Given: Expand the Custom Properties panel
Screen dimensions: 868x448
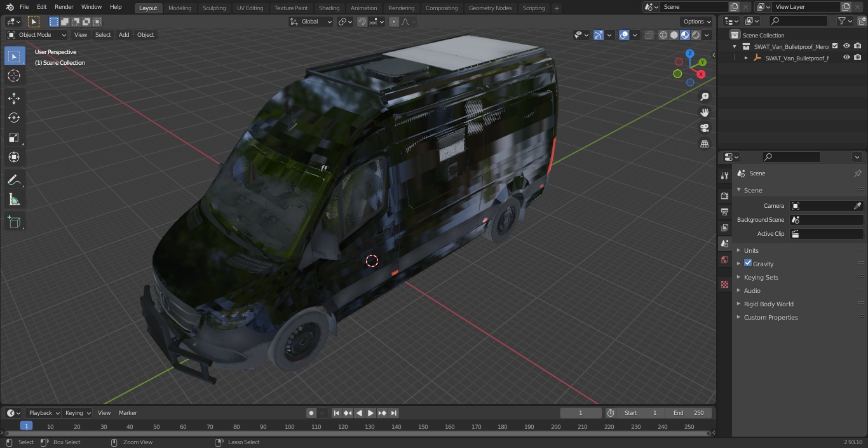Looking at the screenshot, I should click(x=770, y=317).
